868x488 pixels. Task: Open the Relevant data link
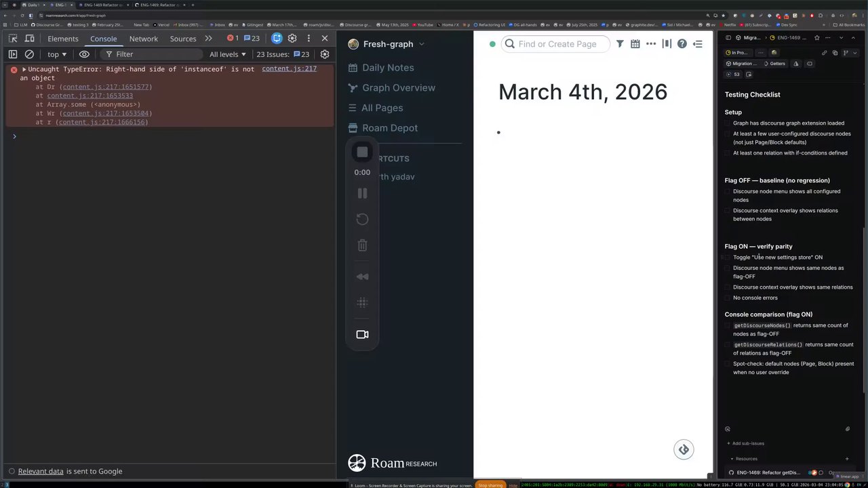(x=41, y=471)
